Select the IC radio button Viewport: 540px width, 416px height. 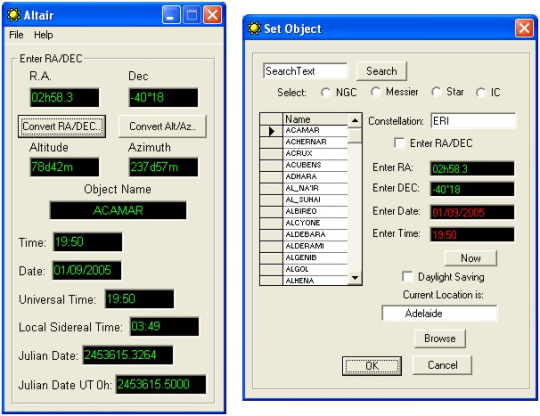481,92
